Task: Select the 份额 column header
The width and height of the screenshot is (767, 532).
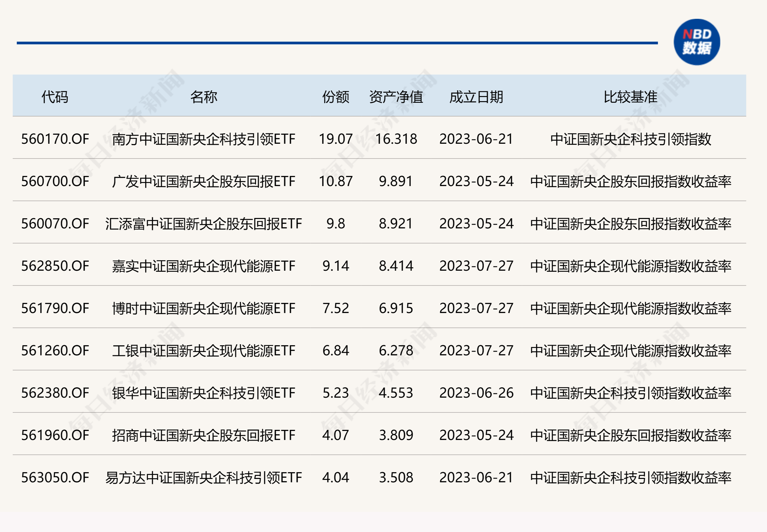Action: tap(336, 97)
